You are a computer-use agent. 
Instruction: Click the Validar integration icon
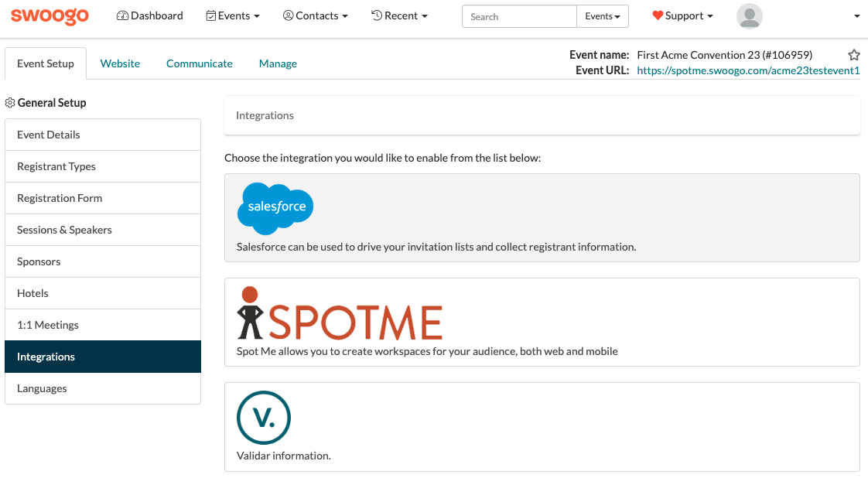pos(264,418)
